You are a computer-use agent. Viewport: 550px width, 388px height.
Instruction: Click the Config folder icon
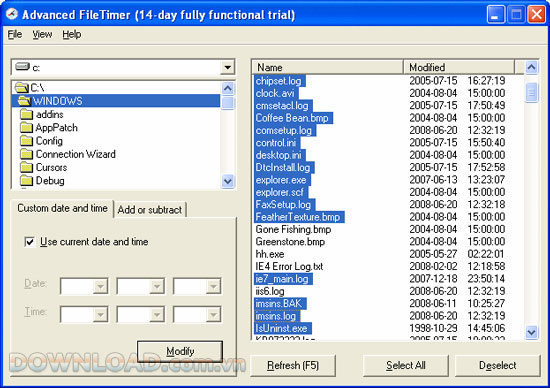tap(27, 141)
